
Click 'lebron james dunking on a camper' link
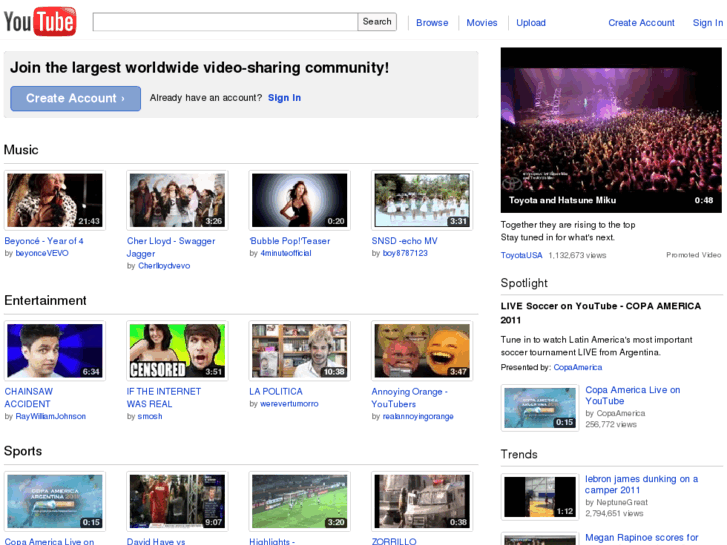(x=641, y=484)
